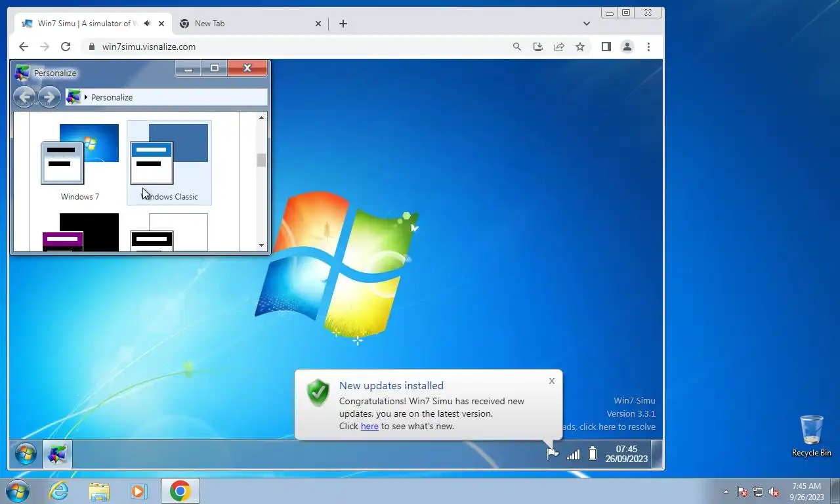Click the host clock showing 7:45 AM

coord(807,492)
